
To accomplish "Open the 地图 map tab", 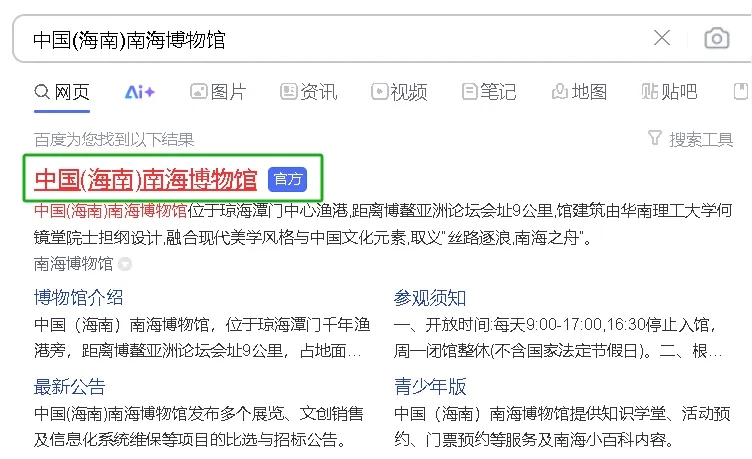I will coord(579,92).
